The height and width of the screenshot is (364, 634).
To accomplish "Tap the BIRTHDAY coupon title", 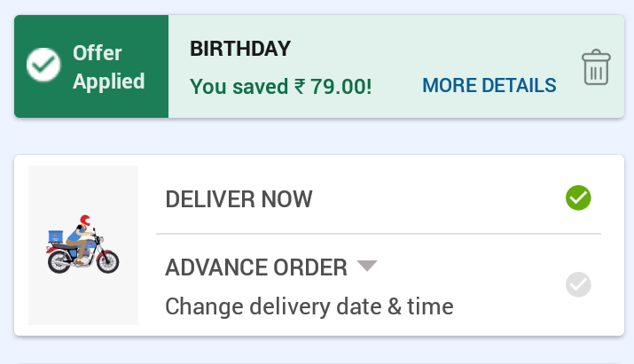I will [x=240, y=48].
